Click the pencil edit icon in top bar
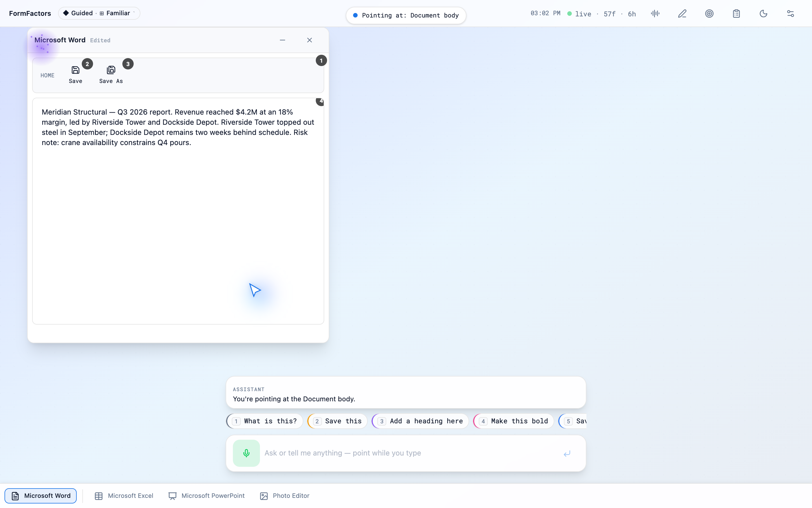Screen dimensions: 812x508 coord(682,14)
